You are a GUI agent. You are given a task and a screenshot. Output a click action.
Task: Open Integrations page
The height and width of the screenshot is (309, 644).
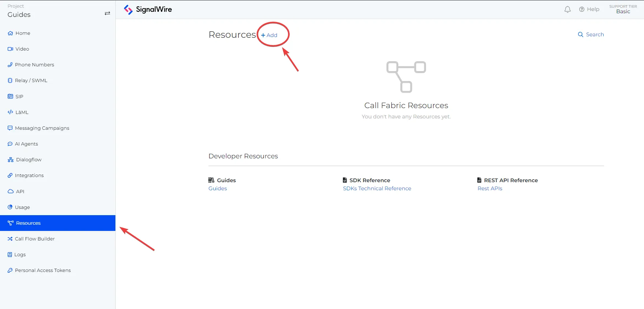coord(58,175)
